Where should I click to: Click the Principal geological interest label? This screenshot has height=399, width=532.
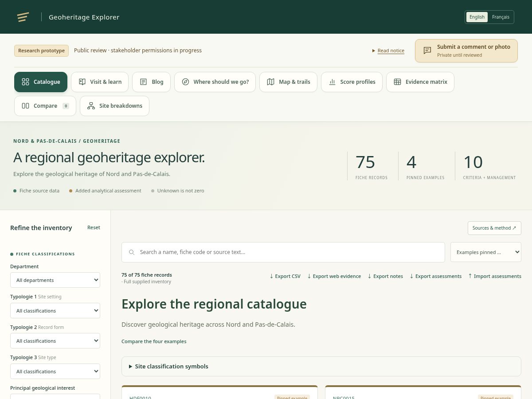point(43,388)
